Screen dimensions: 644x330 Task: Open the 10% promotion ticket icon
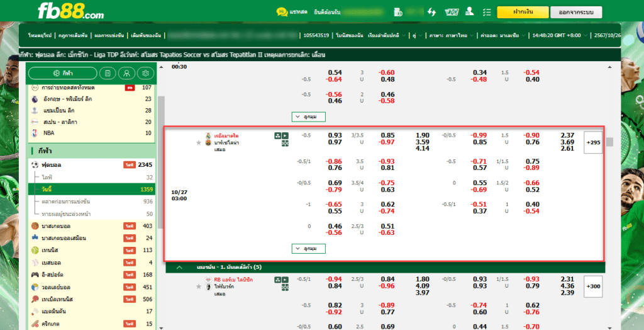[452, 12]
